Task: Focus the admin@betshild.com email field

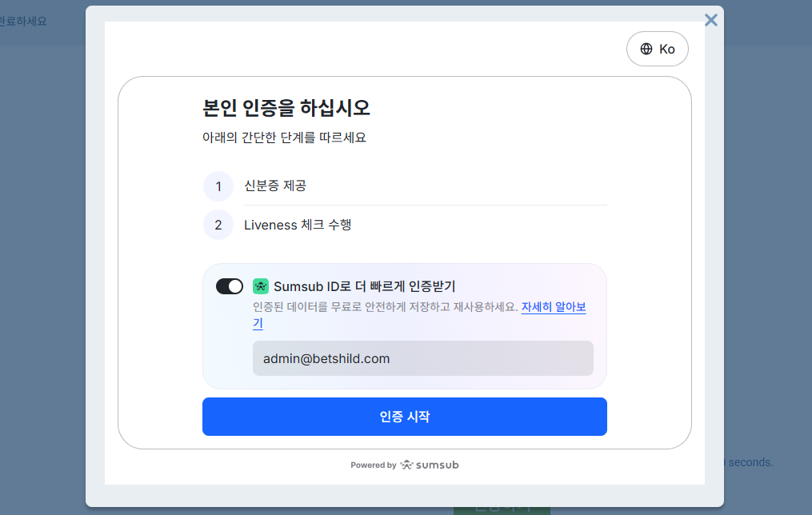Action: (x=423, y=358)
